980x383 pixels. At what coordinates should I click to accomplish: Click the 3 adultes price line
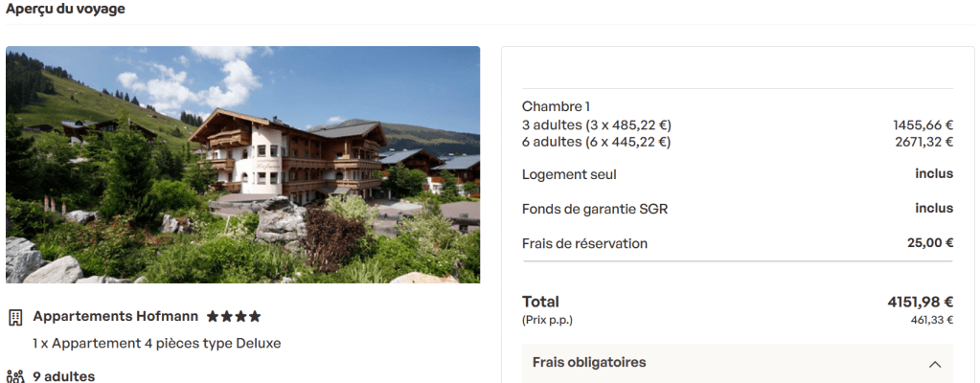(738, 125)
